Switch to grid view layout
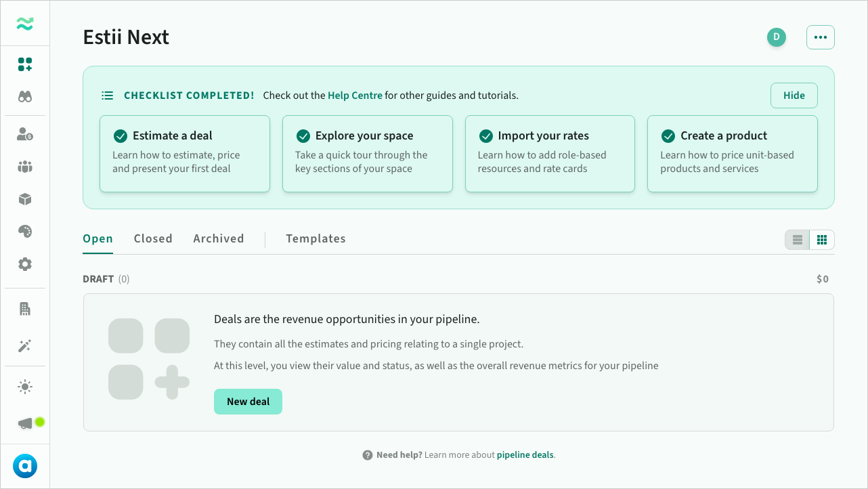868x489 pixels. point(822,240)
